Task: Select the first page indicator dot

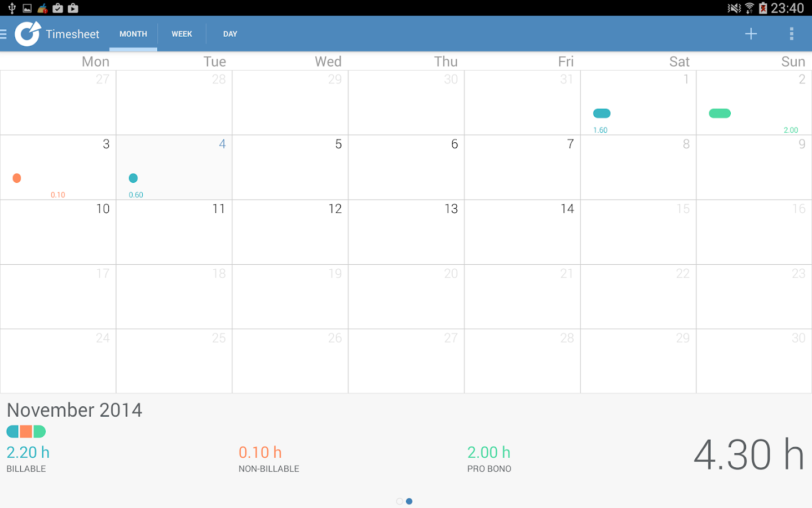Action: point(399,501)
